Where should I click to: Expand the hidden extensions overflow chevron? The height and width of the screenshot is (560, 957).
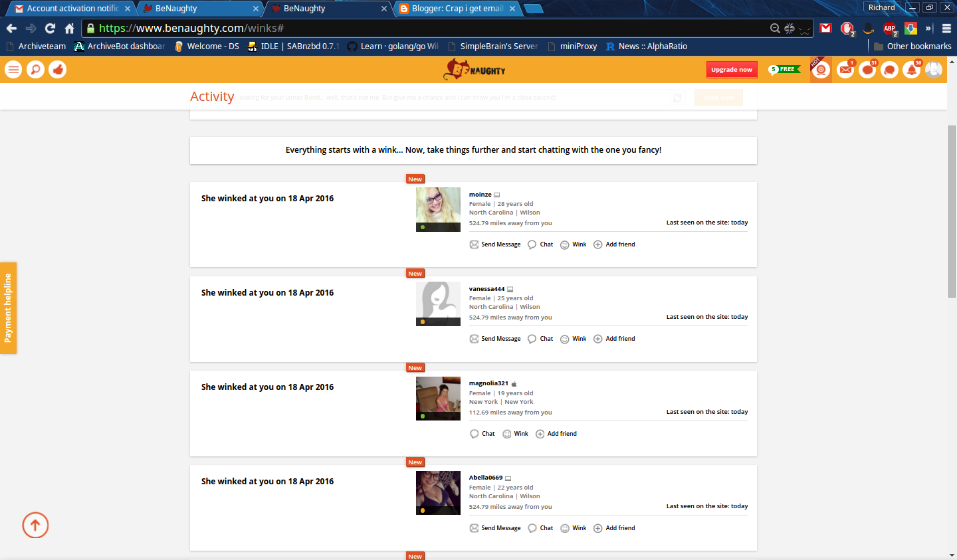[929, 28]
